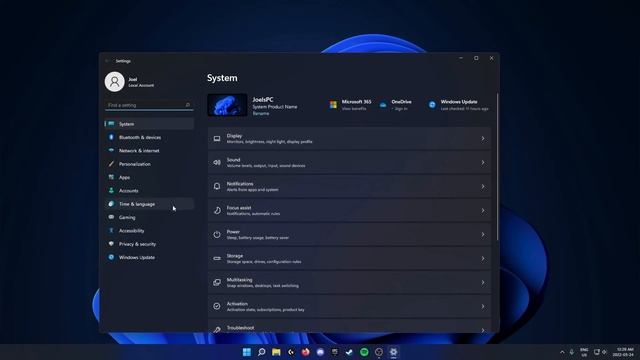Open the taskbar clock and date

(623, 352)
